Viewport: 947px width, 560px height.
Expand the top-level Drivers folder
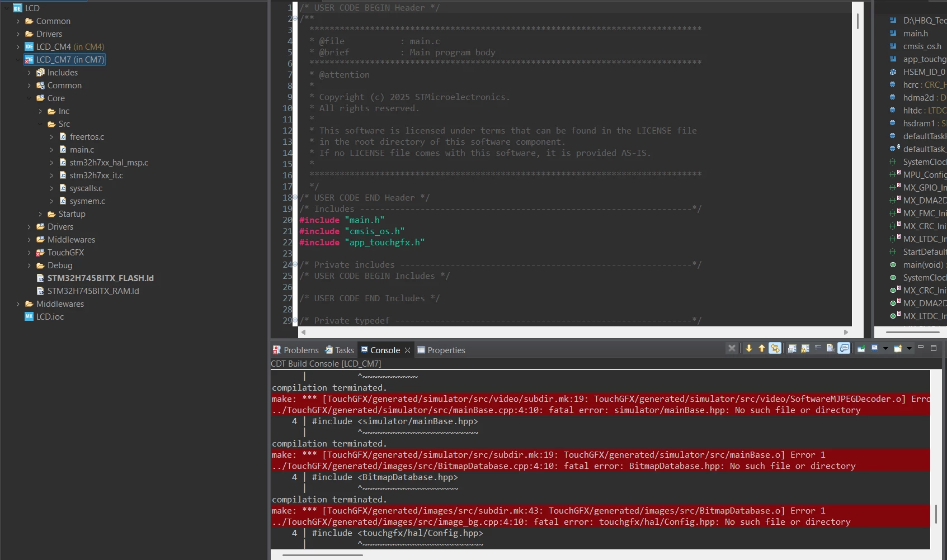pos(18,34)
